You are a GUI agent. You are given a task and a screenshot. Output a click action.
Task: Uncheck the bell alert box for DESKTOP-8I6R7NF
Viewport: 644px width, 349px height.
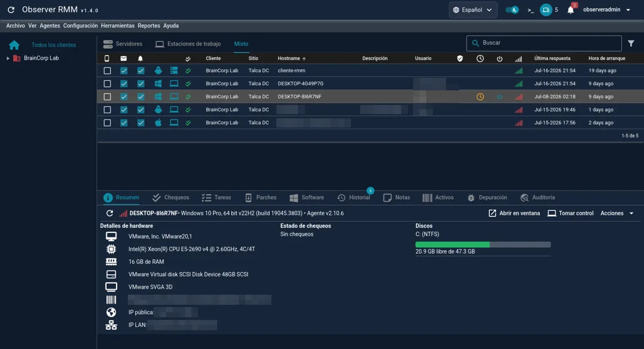(141, 97)
